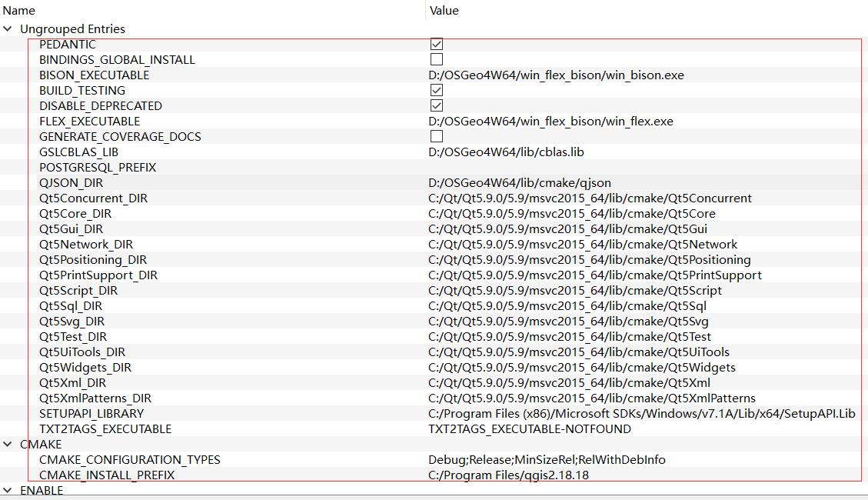
Task: Select the Qt5PrintSupport_DIR entry
Action: click(98, 275)
